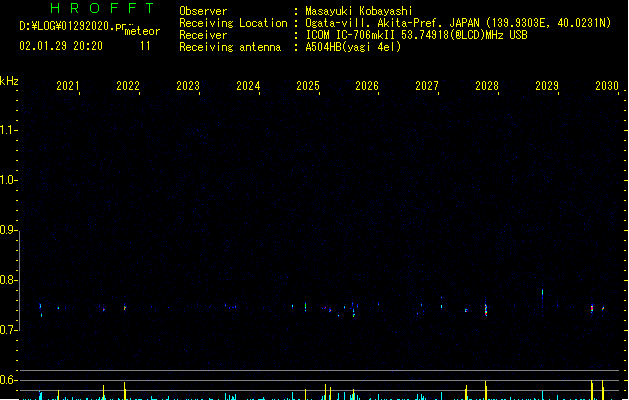Viewport: 629px width, 400px height.
Task: Click observer name Masayuki Kobayashi
Action: [x=359, y=11]
